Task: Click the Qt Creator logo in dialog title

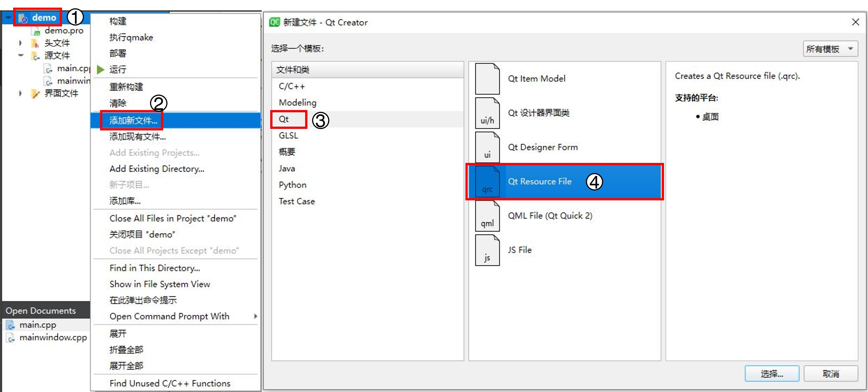Action: (274, 22)
